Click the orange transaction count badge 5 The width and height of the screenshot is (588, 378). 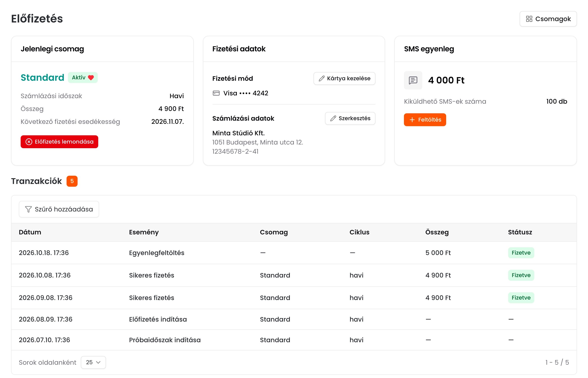coord(72,181)
